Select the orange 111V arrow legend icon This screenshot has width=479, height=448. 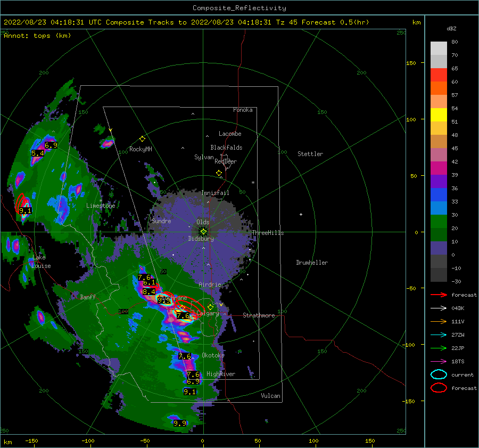click(x=439, y=321)
